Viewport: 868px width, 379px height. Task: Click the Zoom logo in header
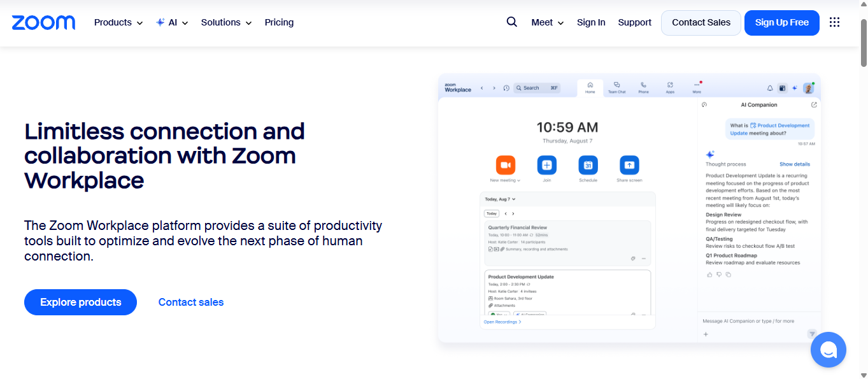(x=43, y=22)
